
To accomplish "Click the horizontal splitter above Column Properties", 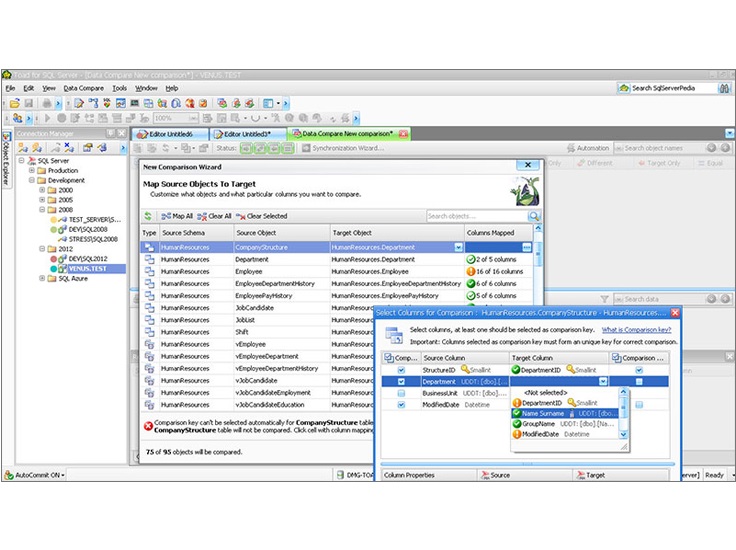I will coord(528,464).
